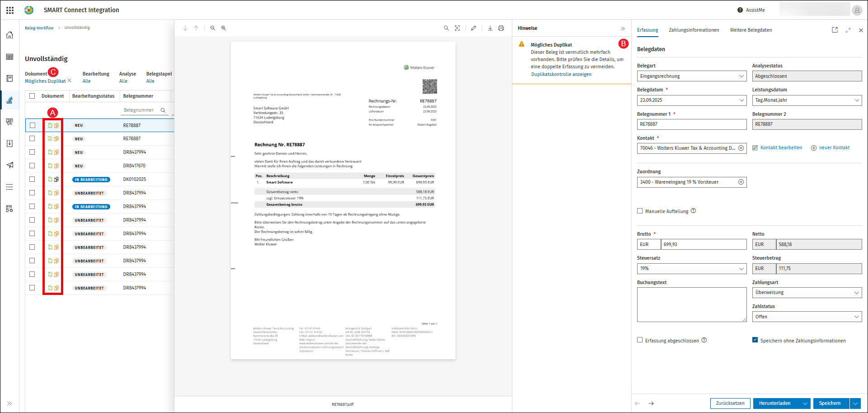
Task: Clear the Zuordnung field value
Action: tap(741, 182)
